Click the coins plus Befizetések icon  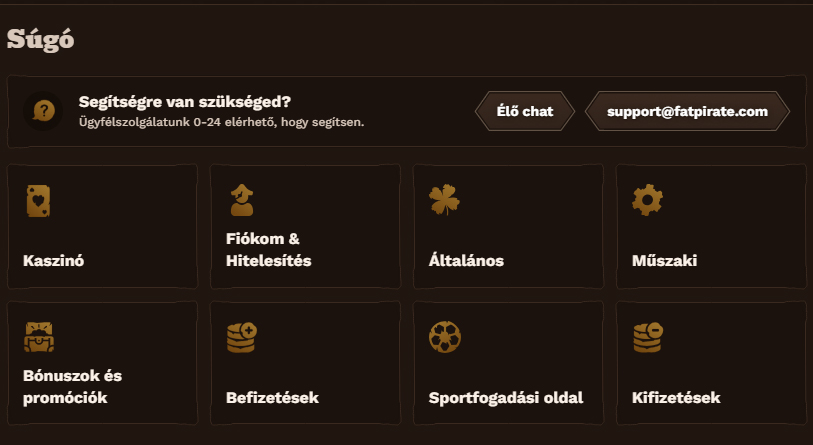(x=242, y=337)
